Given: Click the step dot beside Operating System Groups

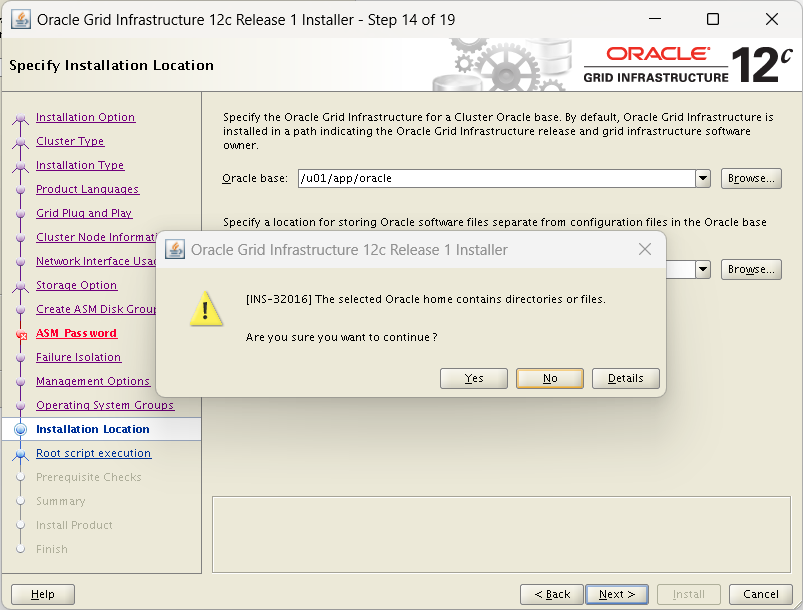Looking at the screenshot, I should tap(20, 406).
